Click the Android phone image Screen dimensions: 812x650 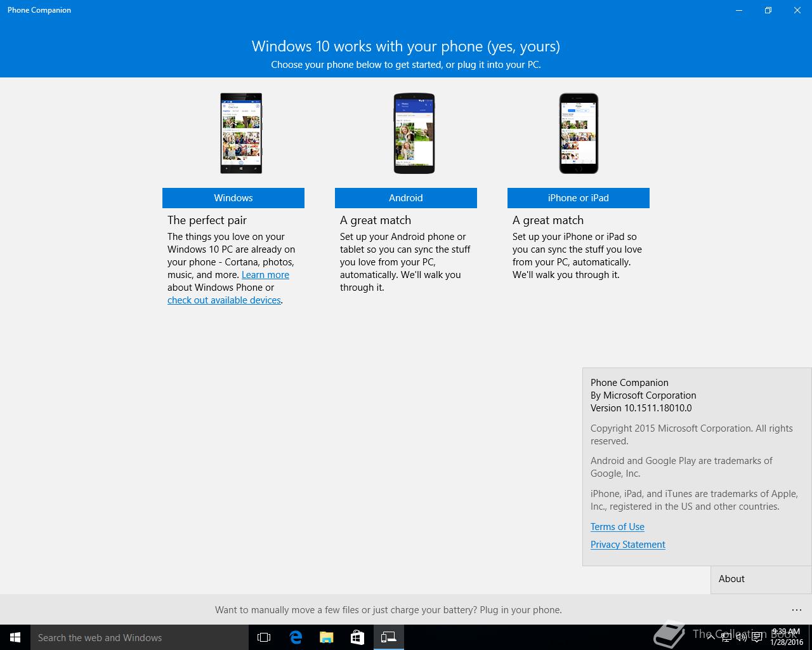414,133
